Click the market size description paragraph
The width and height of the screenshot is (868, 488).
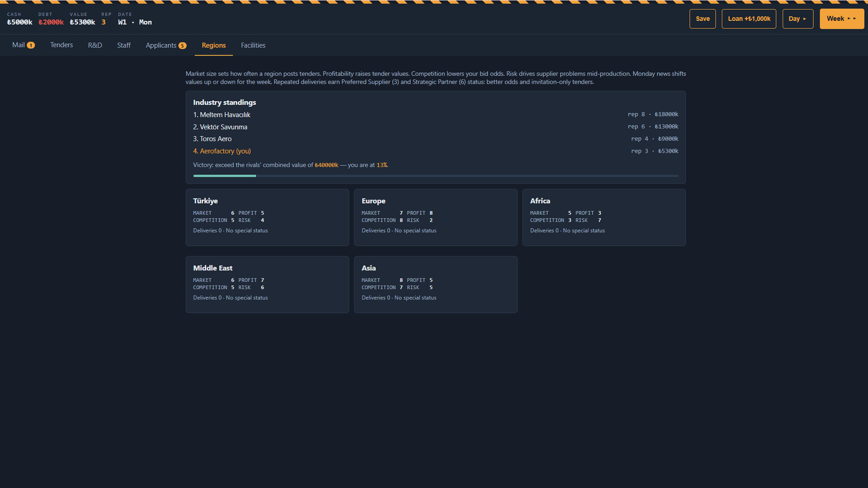click(x=436, y=78)
